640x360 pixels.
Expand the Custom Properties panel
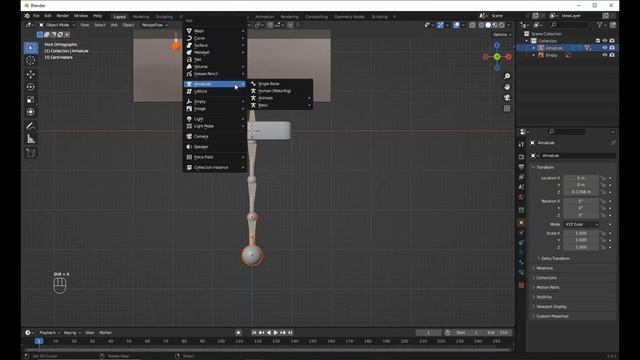click(552, 316)
